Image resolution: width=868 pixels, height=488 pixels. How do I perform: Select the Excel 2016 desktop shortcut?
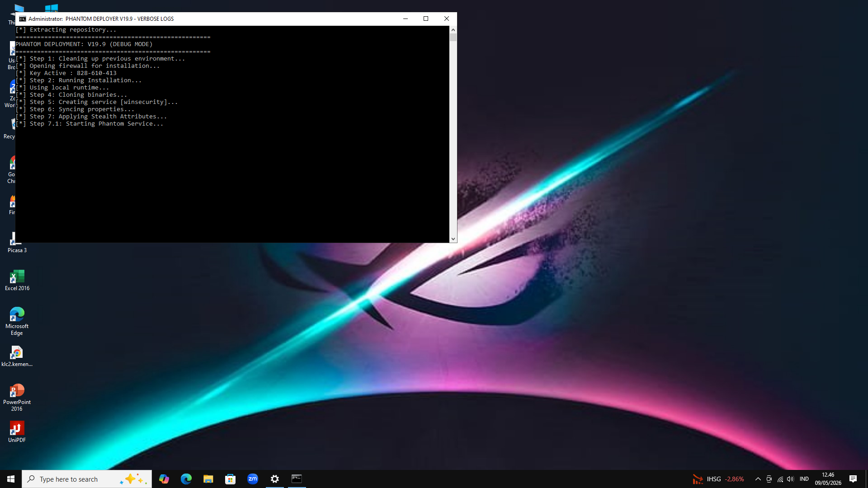point(17,280)
